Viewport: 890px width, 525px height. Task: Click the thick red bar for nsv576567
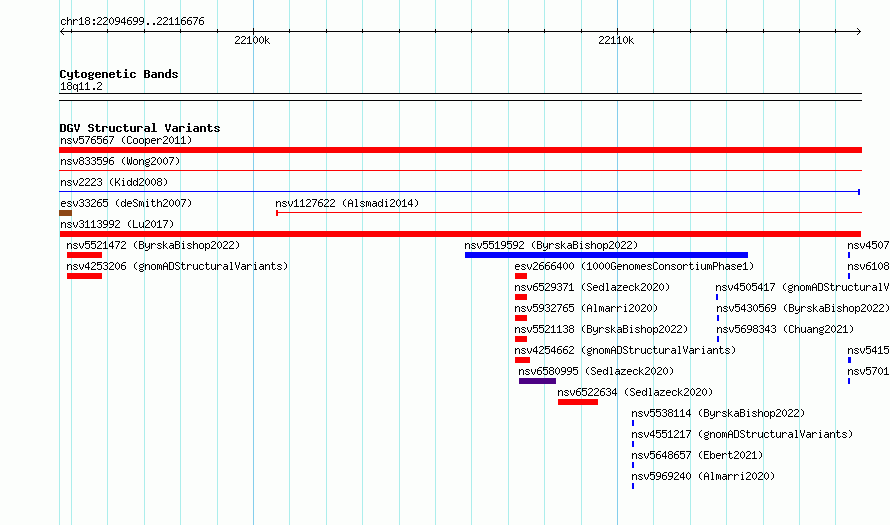pyautogui.click(x=460, y=150)
